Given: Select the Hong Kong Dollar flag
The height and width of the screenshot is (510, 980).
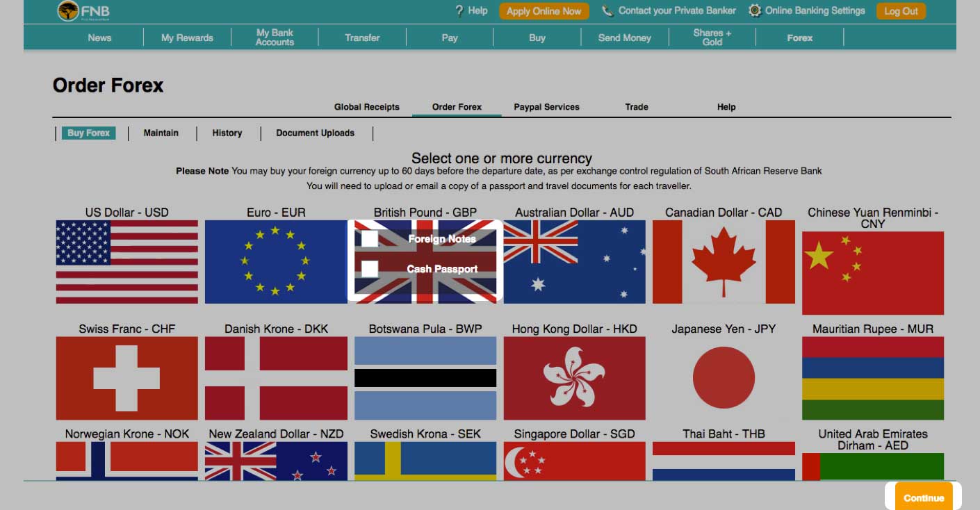Looking at the screenshot, I should pos(574,378).
